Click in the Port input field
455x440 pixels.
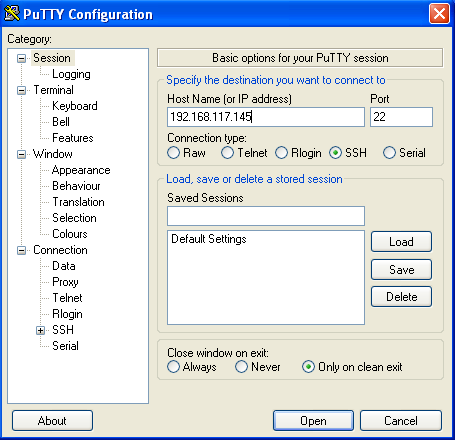401,117
